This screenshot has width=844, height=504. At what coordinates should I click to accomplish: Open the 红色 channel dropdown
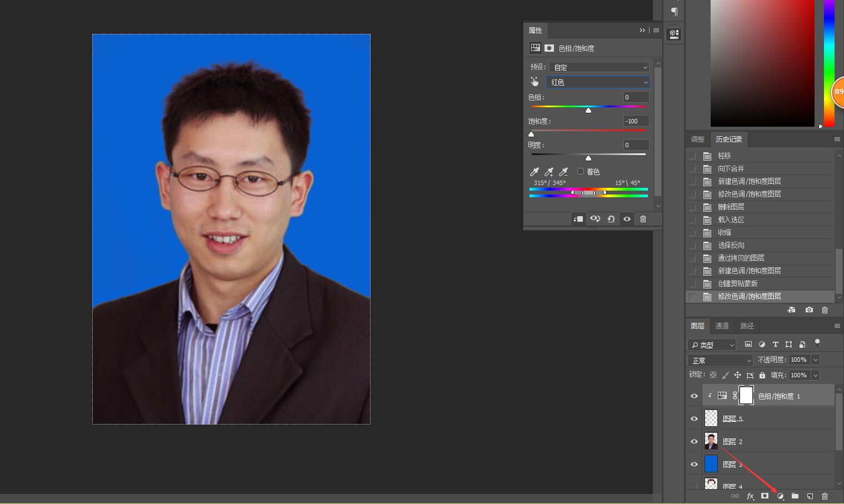coord(598,82)
